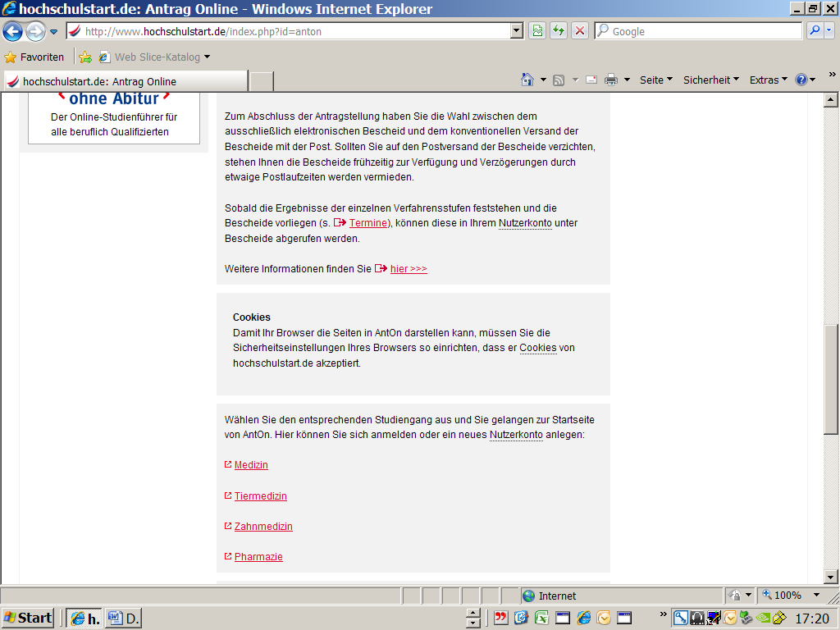
Task: Click the Google search box
Action: (x=698, y=32)
